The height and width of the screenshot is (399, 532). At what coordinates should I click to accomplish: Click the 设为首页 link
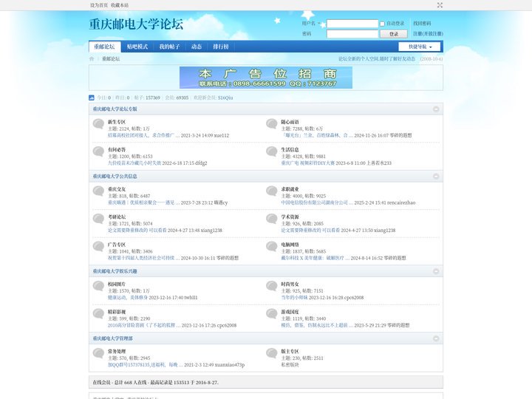coord(99,5)
